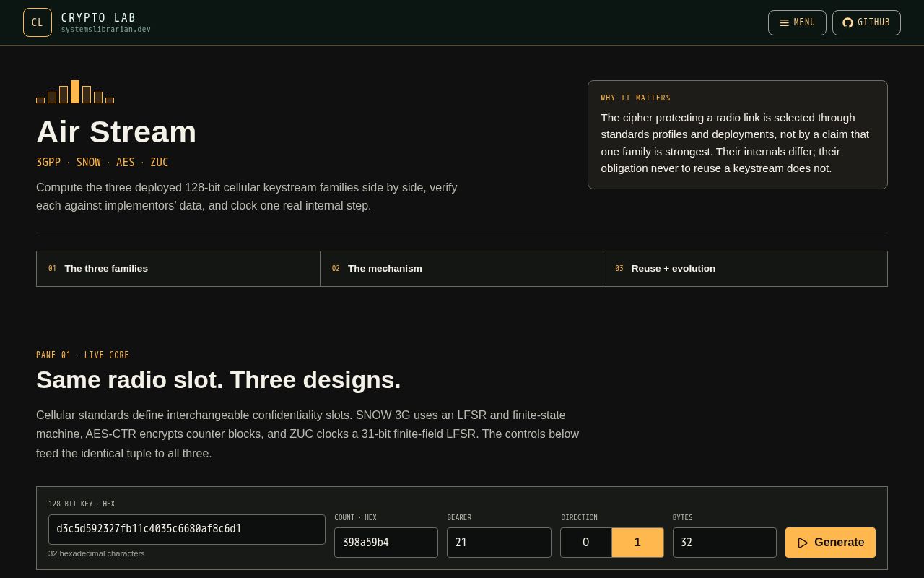Click the '3GPP · SNOW · AES · ZUC' tagline

103,163
